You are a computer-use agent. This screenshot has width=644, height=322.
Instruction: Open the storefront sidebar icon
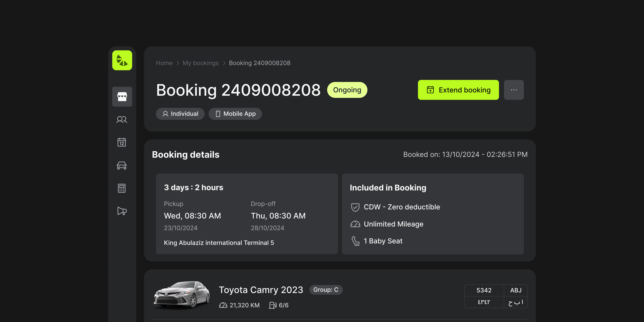122,96
